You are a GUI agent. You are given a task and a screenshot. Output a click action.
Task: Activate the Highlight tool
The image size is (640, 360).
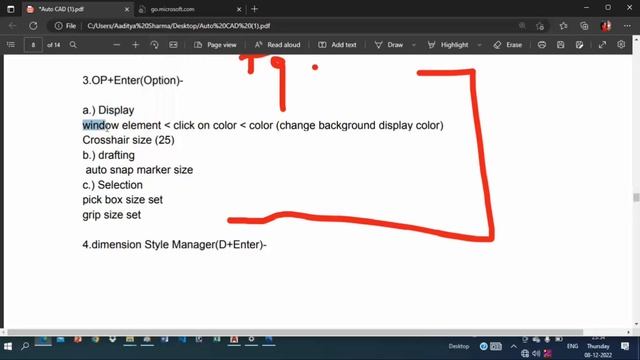(448, 45)
